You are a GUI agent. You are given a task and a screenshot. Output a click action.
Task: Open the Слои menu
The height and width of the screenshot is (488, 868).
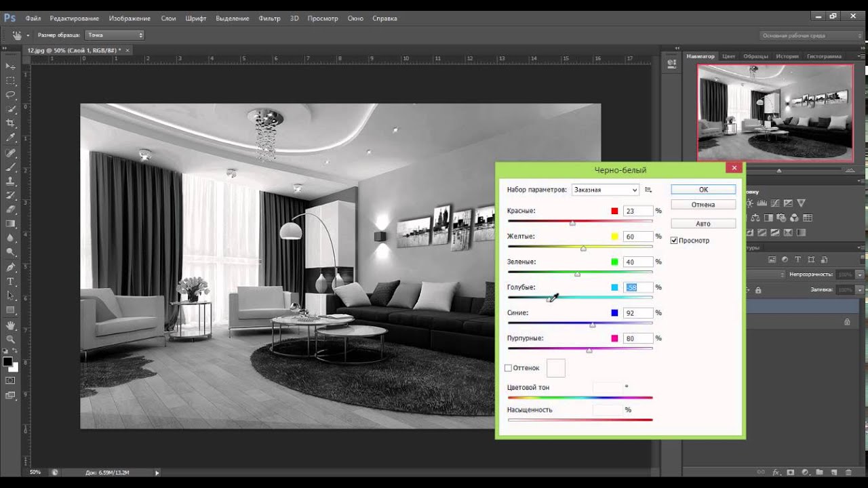168,18
